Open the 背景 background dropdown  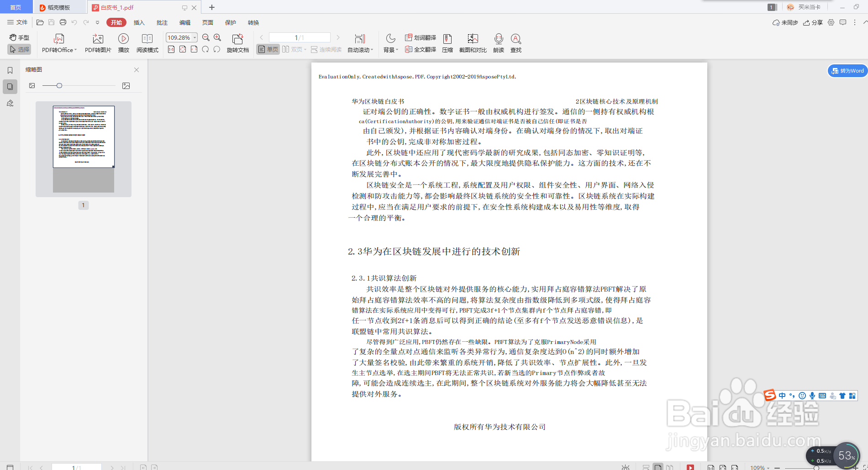(391, 43)
